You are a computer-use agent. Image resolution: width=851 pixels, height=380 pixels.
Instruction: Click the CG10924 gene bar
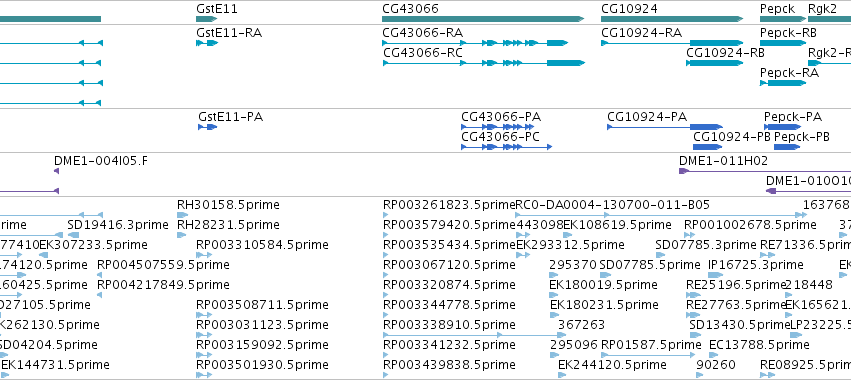click(x=672, y=19)
